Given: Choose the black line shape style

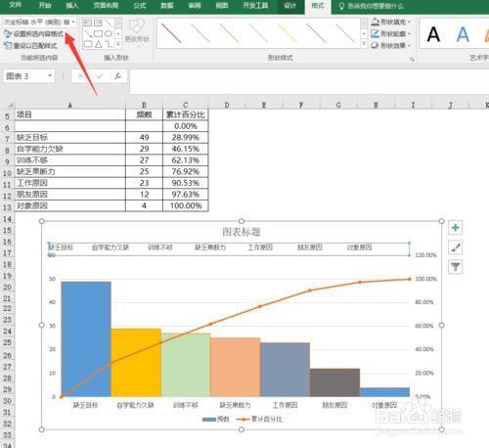Looking at the screenshot, I should click(171, 33).
